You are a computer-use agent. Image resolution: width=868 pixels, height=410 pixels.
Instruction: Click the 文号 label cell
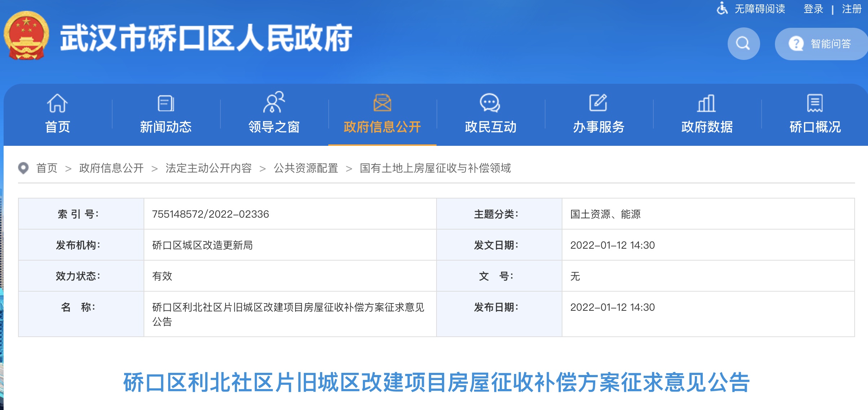[499, 276]
